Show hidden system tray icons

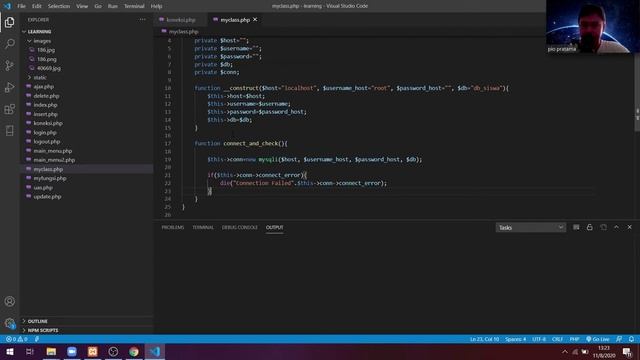pyautogui.click(x=564, y=352)
